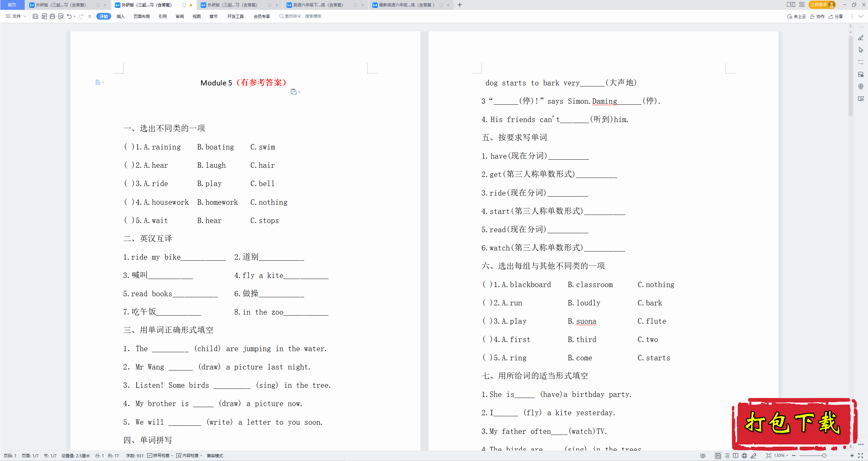Click the tab switcher icon showing 5
This screenshot has height=461, width=868.
click(x=791, y=5)
